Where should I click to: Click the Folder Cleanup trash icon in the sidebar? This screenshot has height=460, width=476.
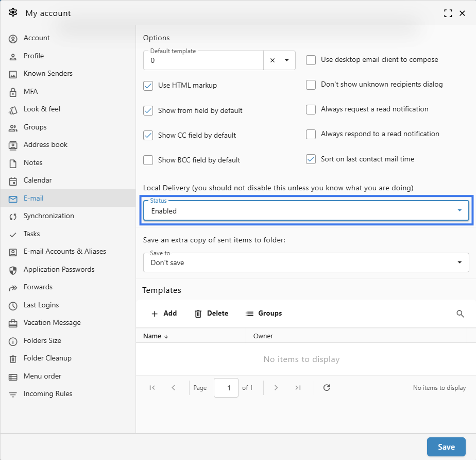tap(13, 359)
